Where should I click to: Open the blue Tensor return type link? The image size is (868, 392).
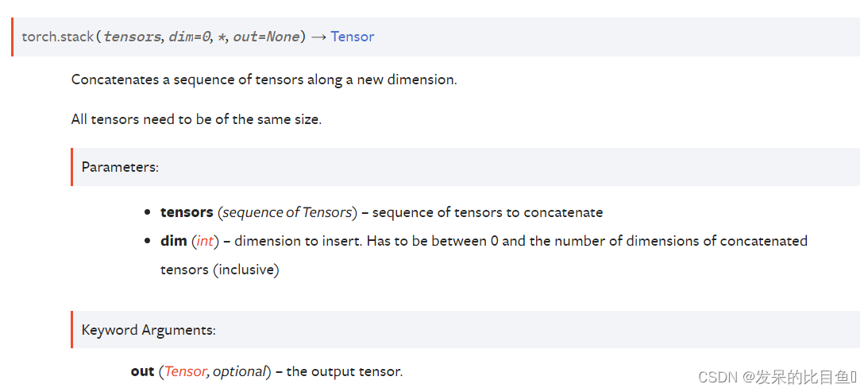coord(352,37)
